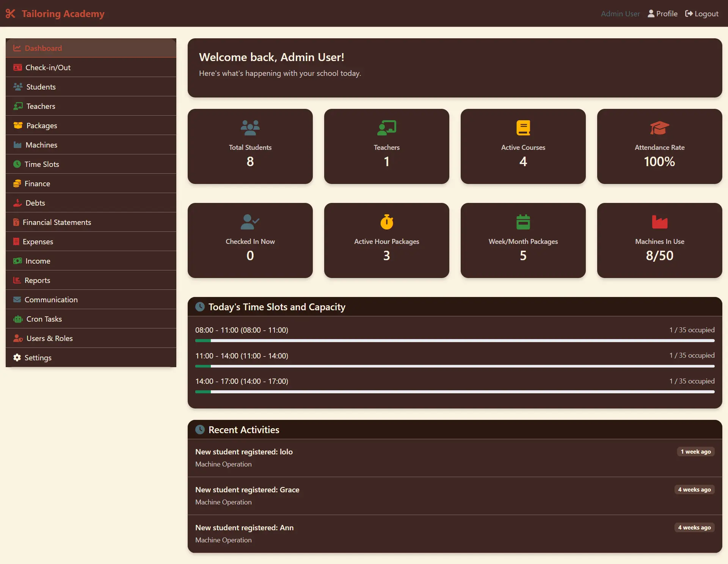Click the Week/Month Packages calendar icon

point(523,222)
